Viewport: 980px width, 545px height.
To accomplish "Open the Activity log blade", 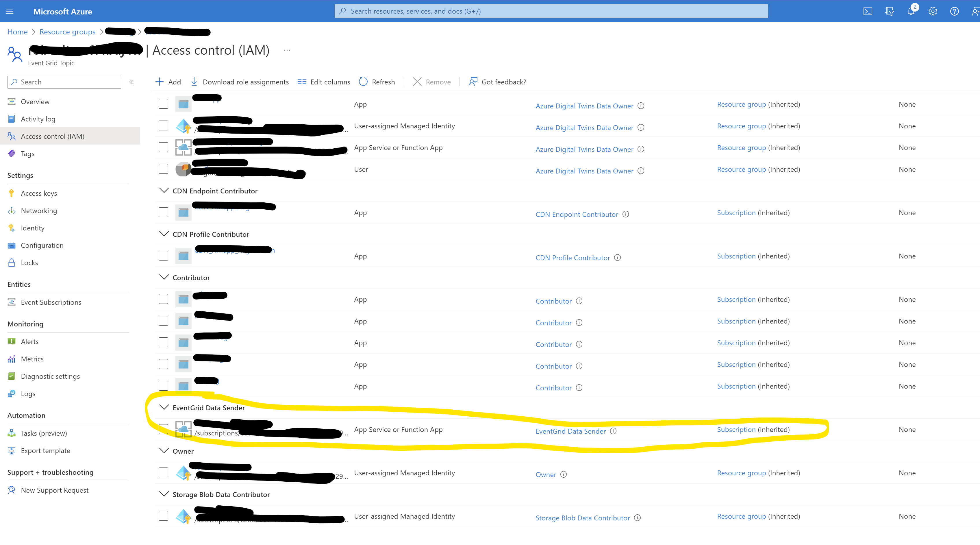I will coord(38,118).
